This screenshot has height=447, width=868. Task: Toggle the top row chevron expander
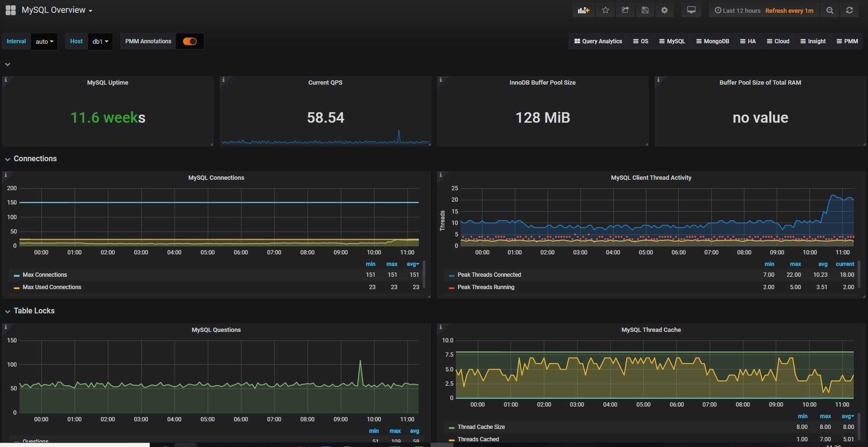tap(8, 65)
